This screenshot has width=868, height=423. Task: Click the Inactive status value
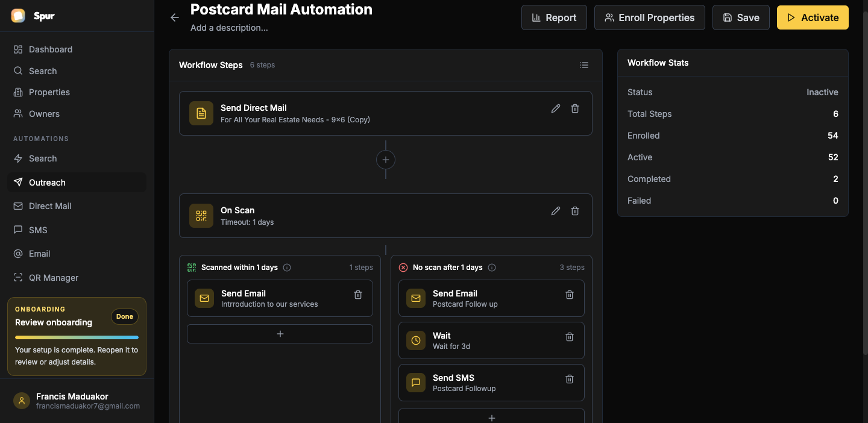(822, 92)
